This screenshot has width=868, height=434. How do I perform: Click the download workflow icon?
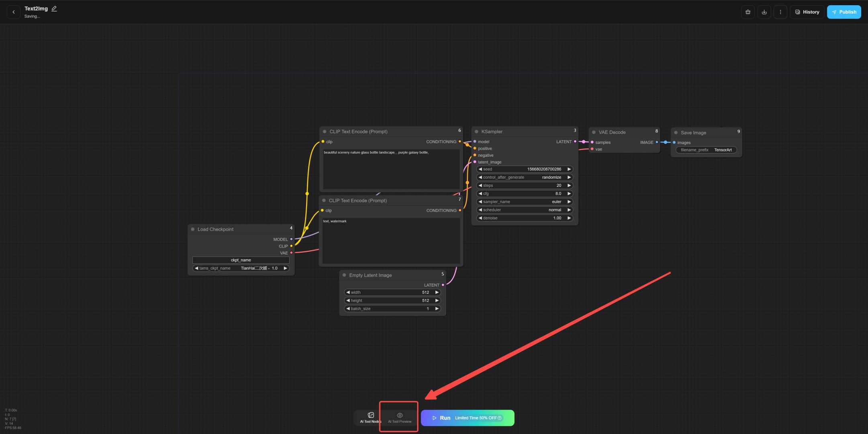tap(764, 12)
